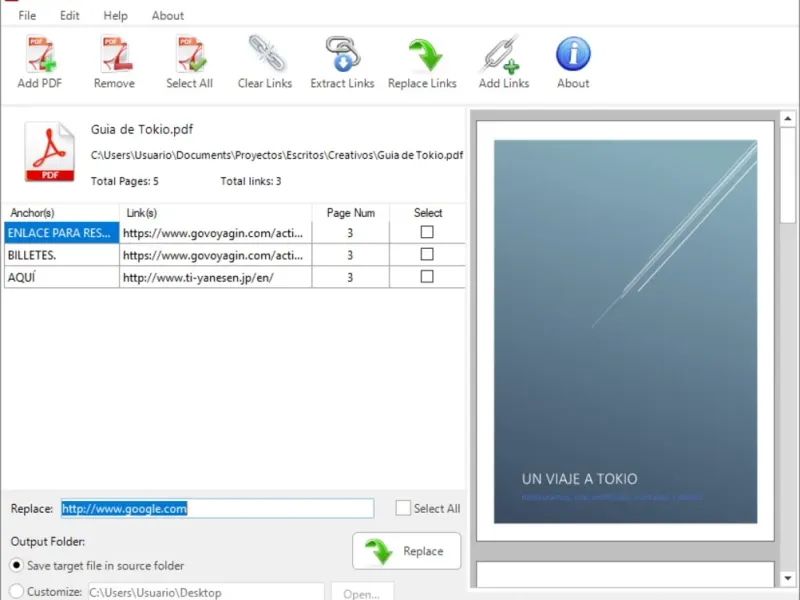The image size is (800, 600).
Task: Check the Select box for BILLETES row
Action: pyautogui.click(x=427, y=254)
